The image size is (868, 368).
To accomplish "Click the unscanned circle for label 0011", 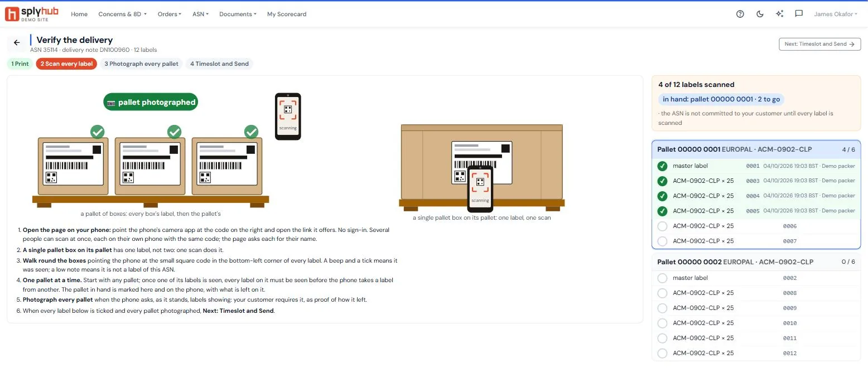I will 662,338.
